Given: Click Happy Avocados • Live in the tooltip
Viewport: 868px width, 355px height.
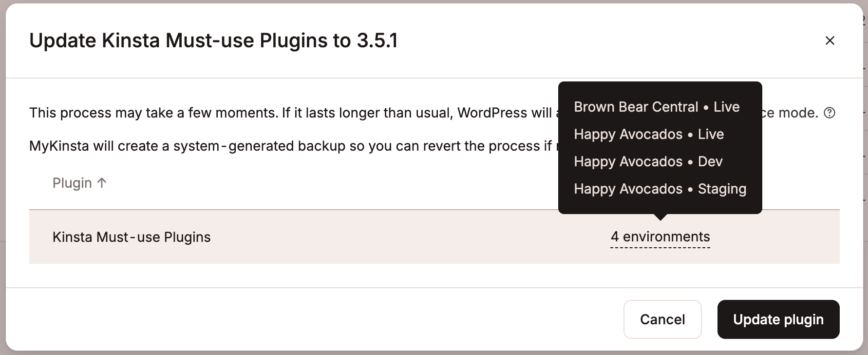Looking at the screenshot, I should pyautogui.click(x=649, y=134).
